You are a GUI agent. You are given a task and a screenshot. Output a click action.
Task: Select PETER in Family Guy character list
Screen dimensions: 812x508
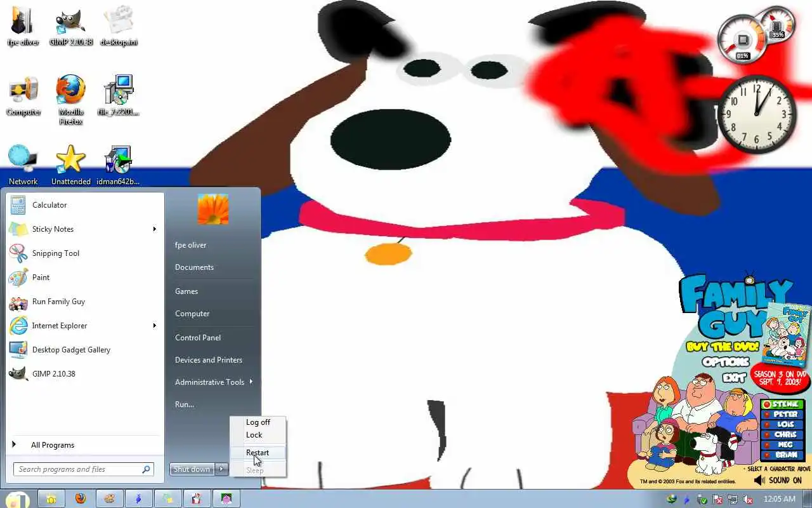coord(782,415)
